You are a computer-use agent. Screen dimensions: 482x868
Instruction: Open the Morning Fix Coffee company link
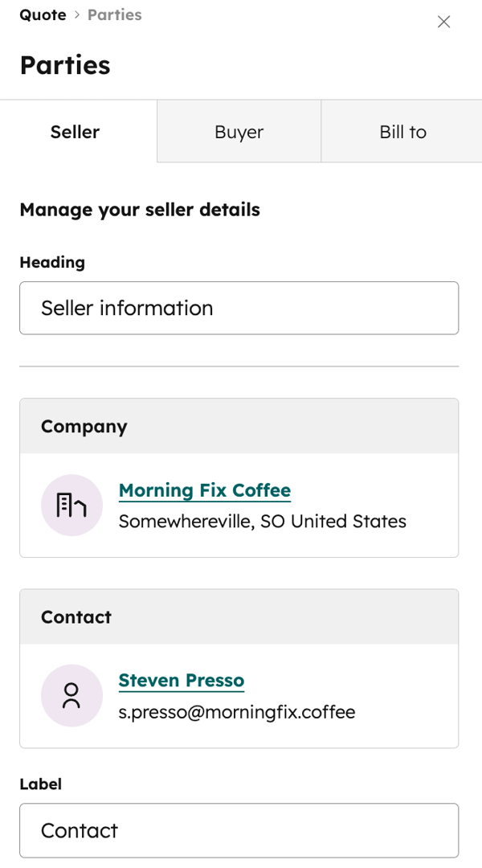click(x=204, y=490)
